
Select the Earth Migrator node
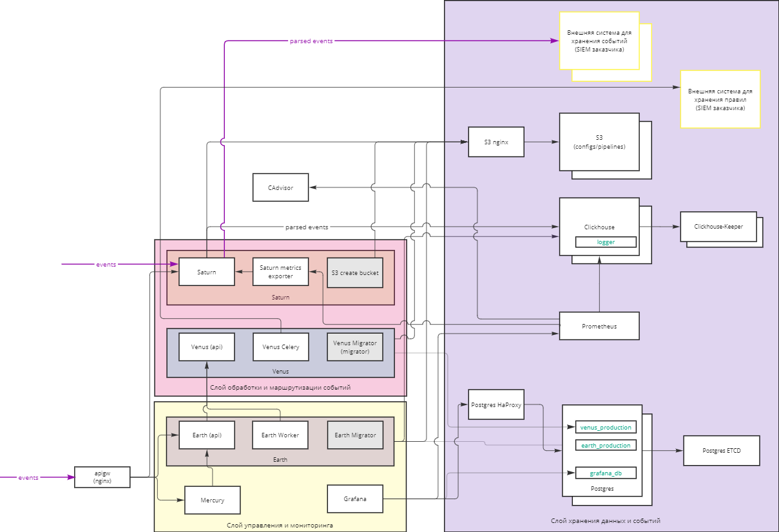coord(355,435)
